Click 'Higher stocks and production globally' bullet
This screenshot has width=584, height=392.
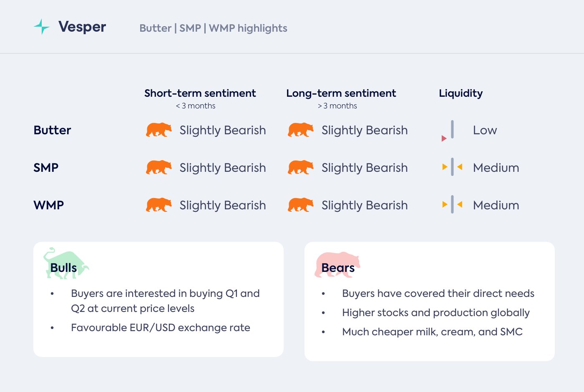click(435, 313)
